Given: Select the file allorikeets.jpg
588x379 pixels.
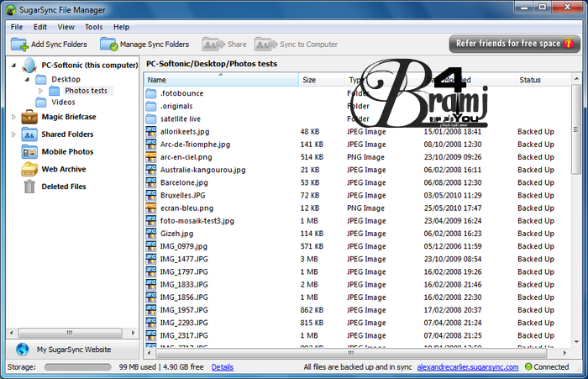Looking at the screenshot, I should (184, 132).
